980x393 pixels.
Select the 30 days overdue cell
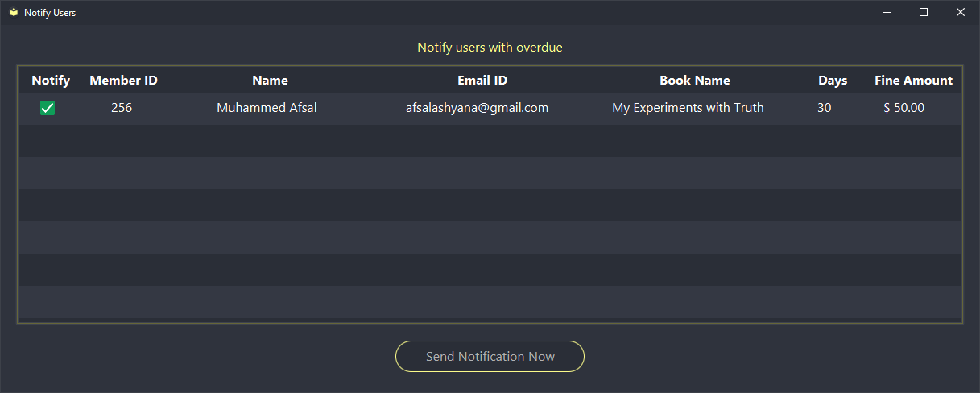pos(825,108)
